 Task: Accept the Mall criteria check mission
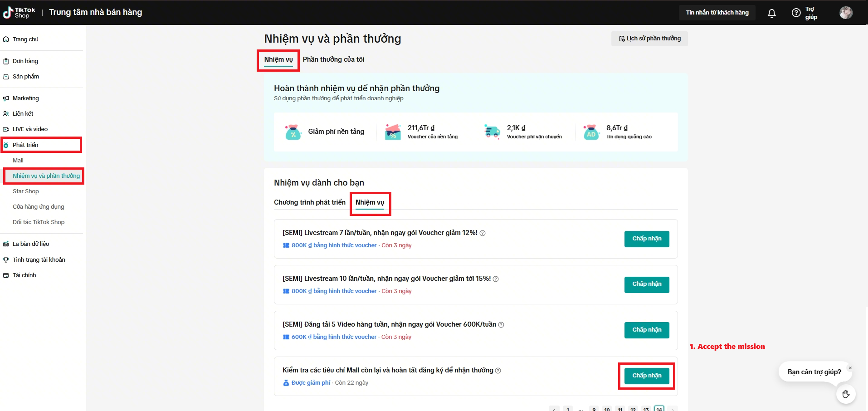[x=647, y=376]
